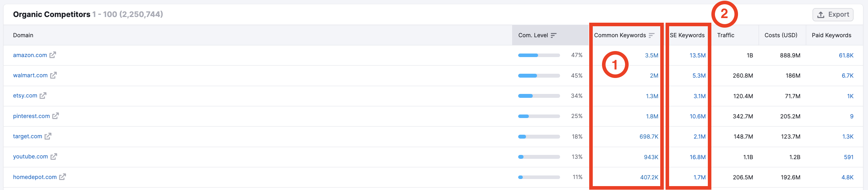Screen dimensions: 868x190
Task: Open the pinterest.com domain link
Action: point(32,116)
